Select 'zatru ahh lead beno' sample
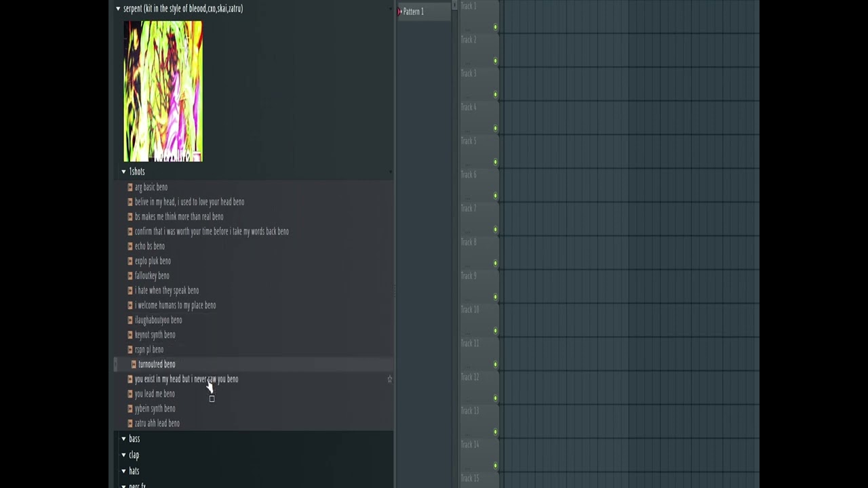 click(x=157, y=424)
